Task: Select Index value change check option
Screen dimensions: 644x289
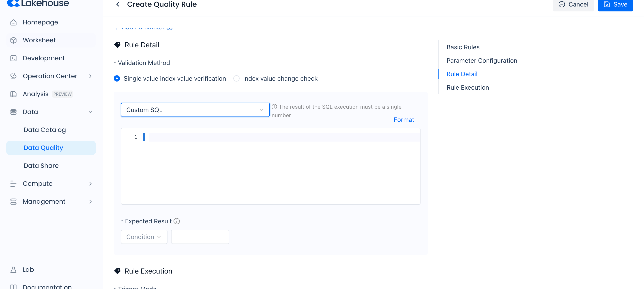Action: coord(236,79)
